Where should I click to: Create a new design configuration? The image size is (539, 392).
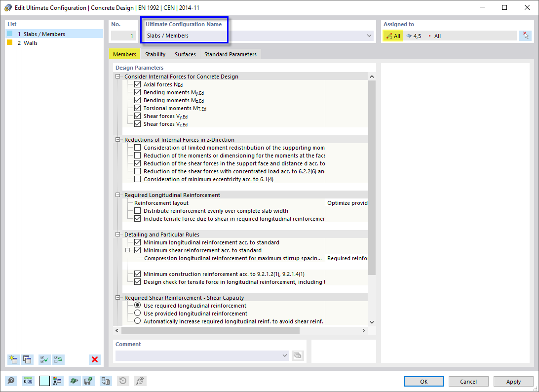(13, 359)
